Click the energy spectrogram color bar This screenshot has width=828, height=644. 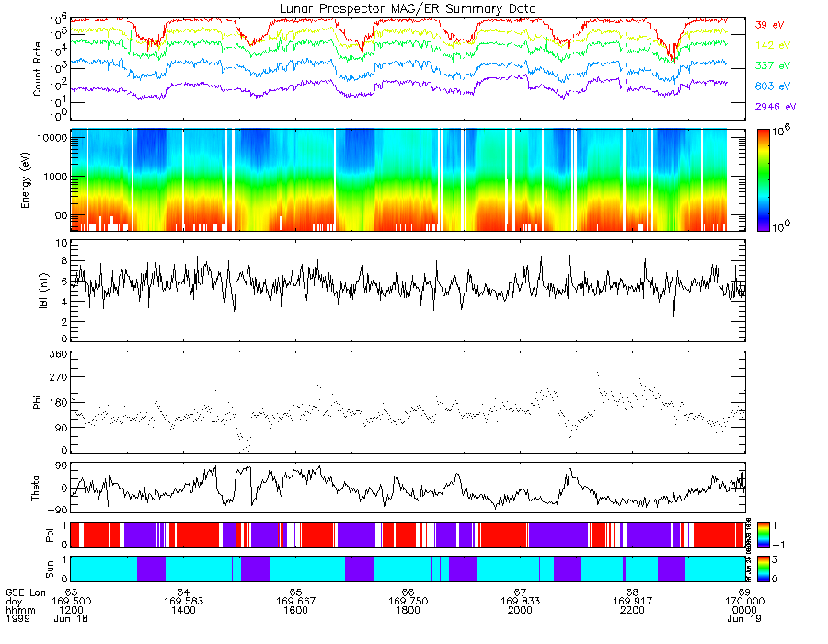point(763,180)
